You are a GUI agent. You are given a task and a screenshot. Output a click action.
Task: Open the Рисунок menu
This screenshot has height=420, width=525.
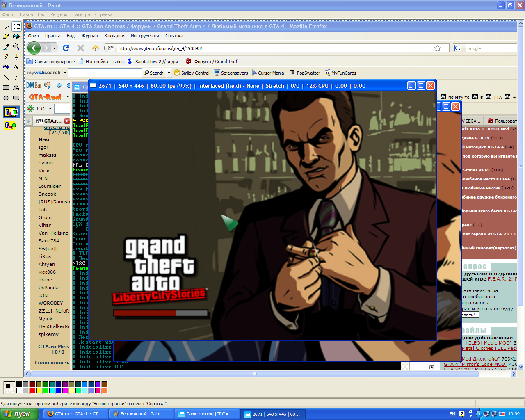tap(59, 14)
